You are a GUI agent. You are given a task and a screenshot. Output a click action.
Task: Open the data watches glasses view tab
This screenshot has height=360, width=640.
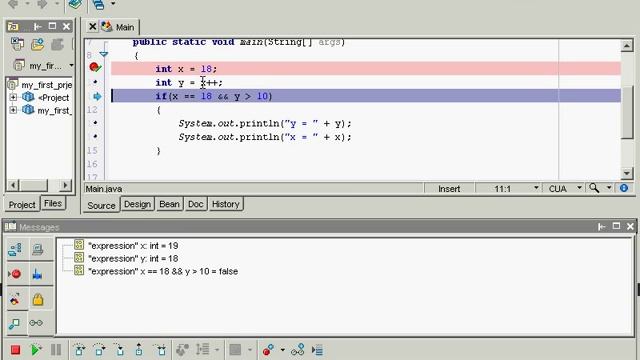(36, 323)
